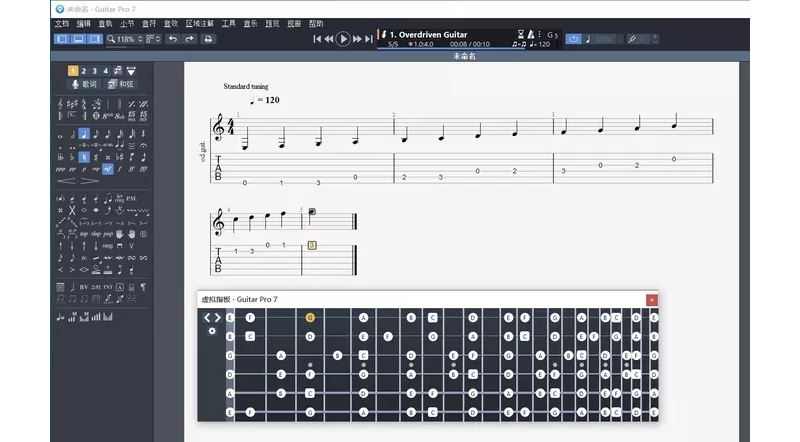Toggle the count-in hourglass icon
This screenshot has width=800, height=442.
coord(520,34)
